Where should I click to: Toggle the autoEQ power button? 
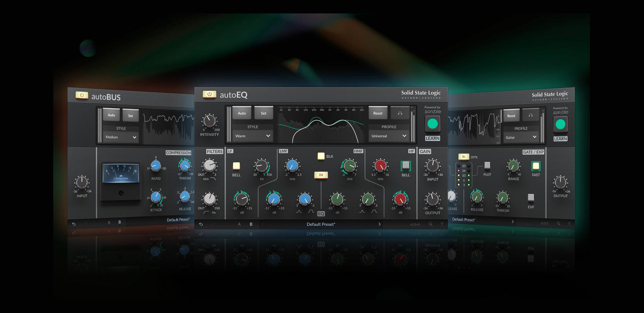pyautogui.click(x=209, y=94)
